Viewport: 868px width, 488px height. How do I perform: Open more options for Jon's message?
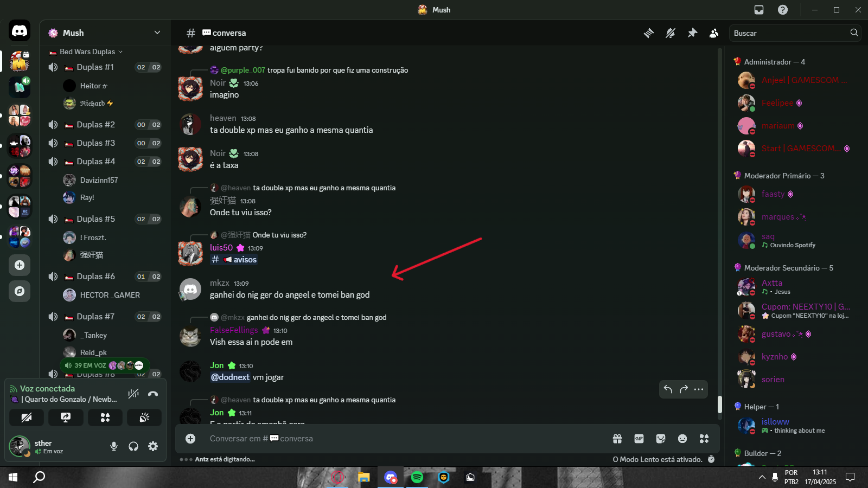pos(699,389)
